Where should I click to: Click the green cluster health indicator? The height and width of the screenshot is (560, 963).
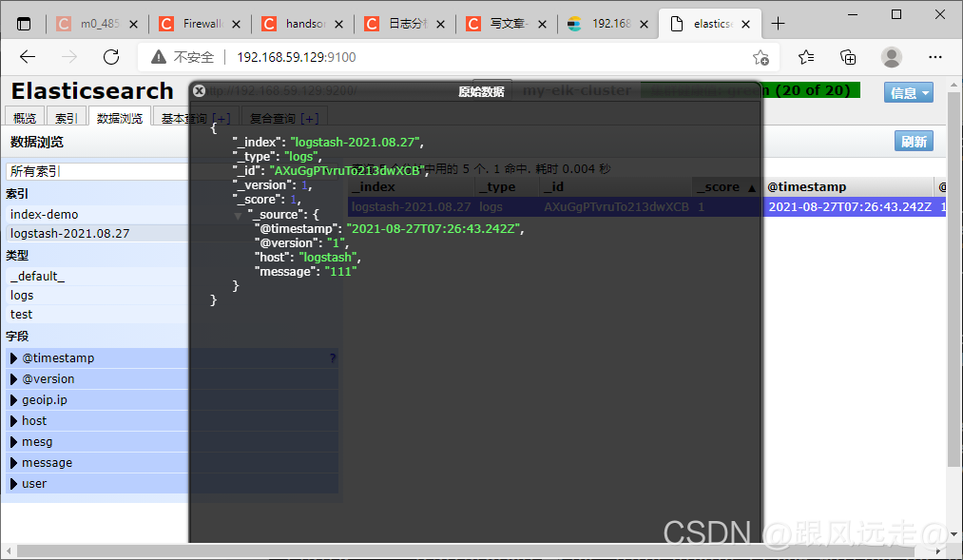750,90
